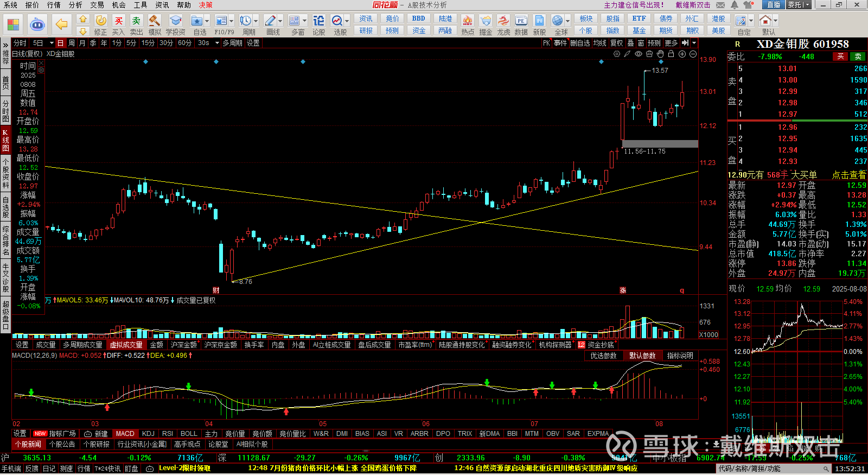Switch to the BOLL indicator tab
Viewport: 868px width, 475px height.
(189, 433)
